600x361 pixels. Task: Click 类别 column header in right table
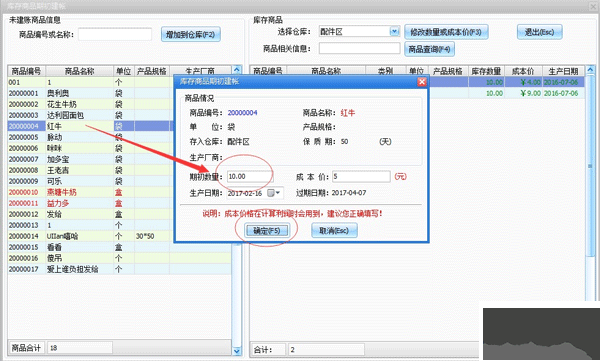pyautogui.click(x=386, y=71)
